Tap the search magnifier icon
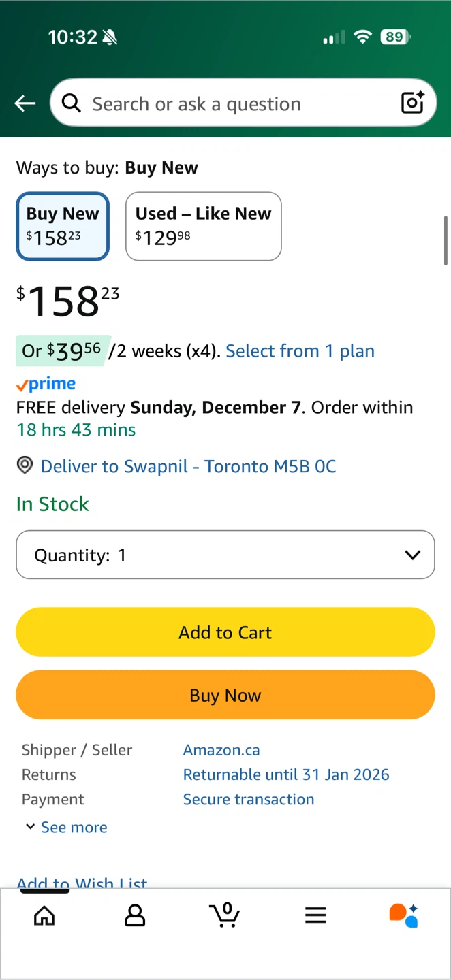Viewport: 451px width, 980px height. pos(71,103)
